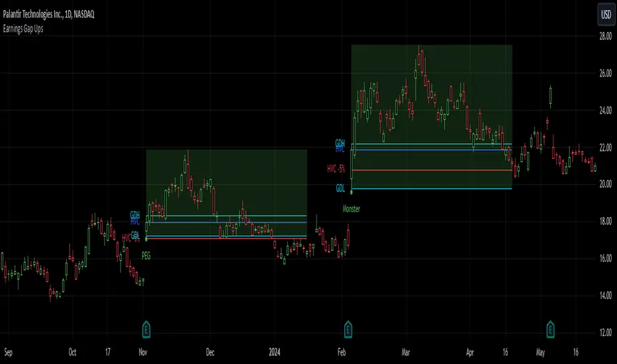This screenshot has height=364, width=617.
Task: Click the 2024 time axis label
Action: pyautogui.click(x=274, y=352)
